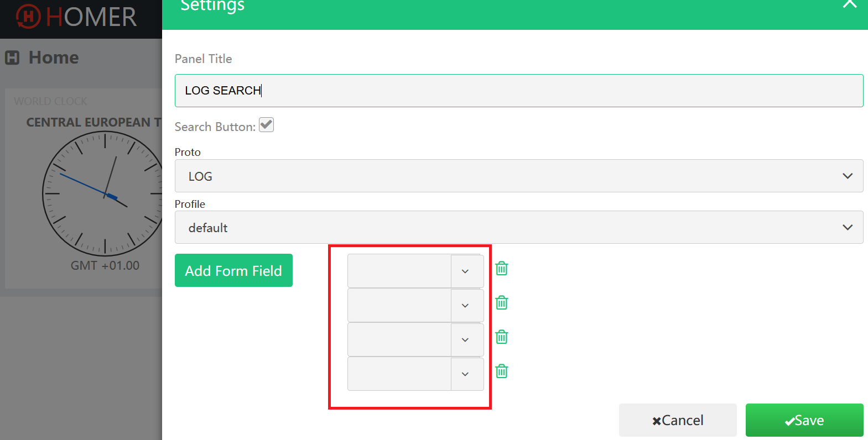Delete the third form field row
The width and height of the screenshot is (868, 440).
[501, 337]
